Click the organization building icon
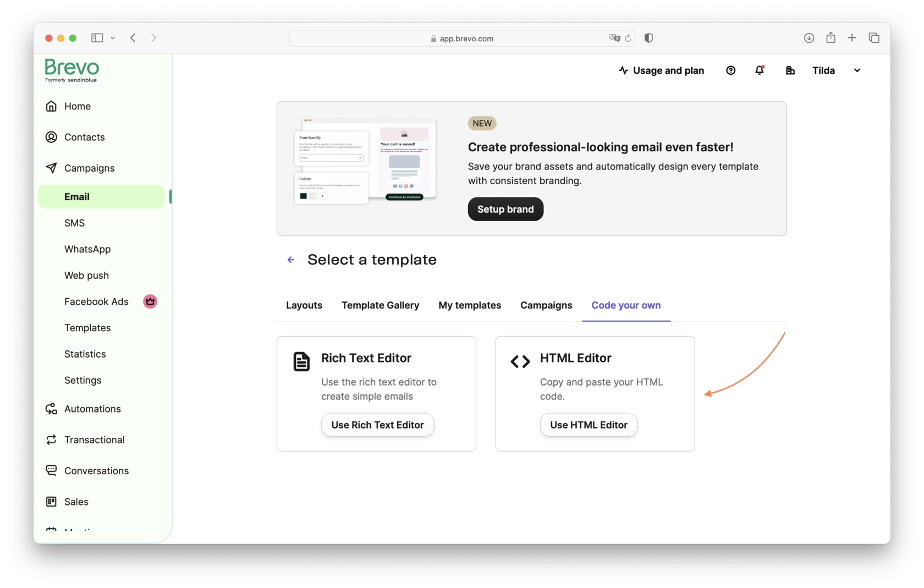Screen dimensions: 924x588 pyautogui.click(x=790, y=70)
